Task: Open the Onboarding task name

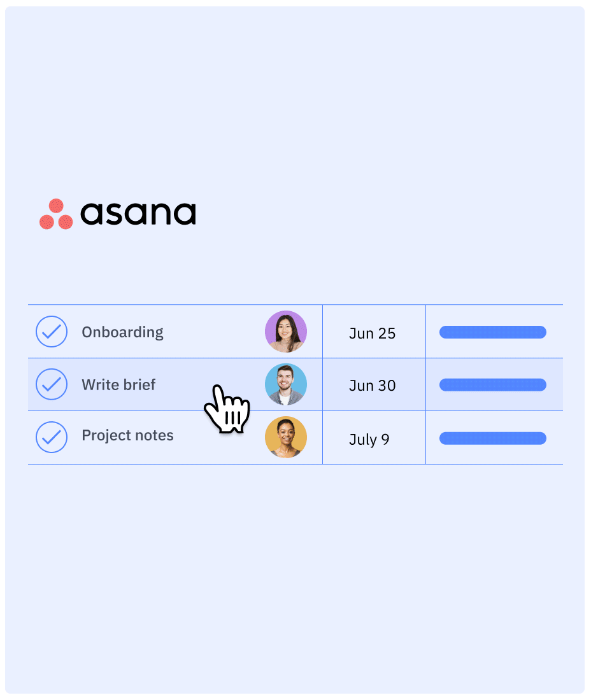Action: point(122,333)
